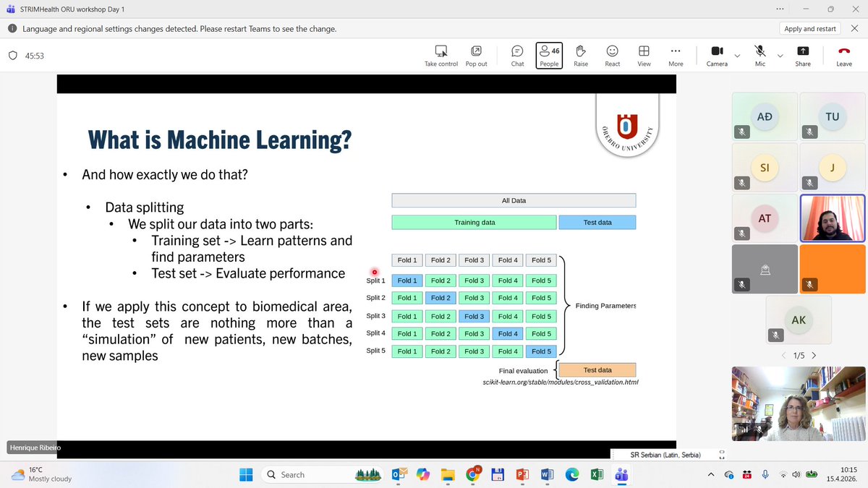868x488 pixels.
Task: Open the More actions menu
Action: point(676,56)
